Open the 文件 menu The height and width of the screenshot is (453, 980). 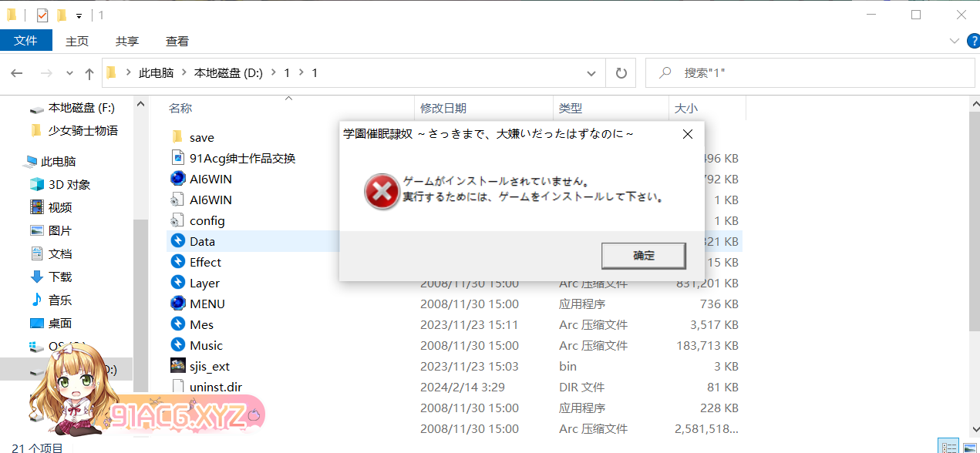[x=26, y=41]
